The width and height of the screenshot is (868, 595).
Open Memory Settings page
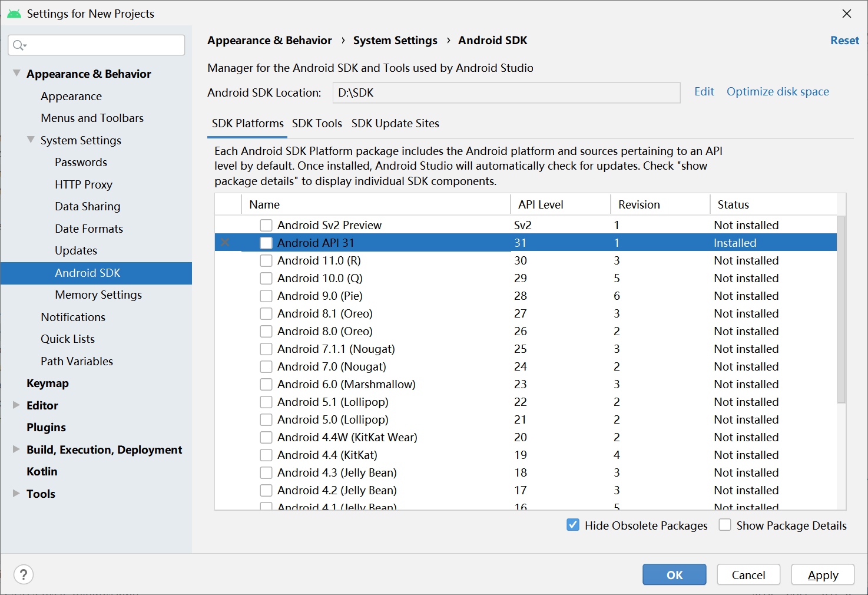(98, 295)
